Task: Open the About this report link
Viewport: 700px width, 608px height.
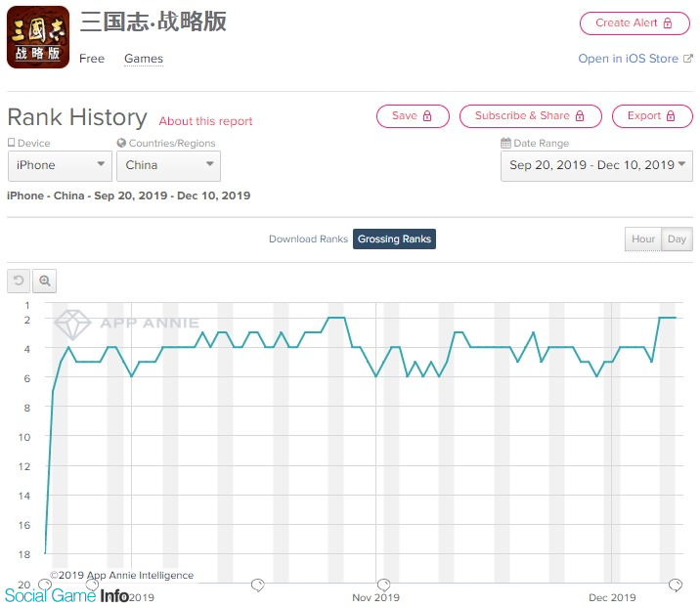Action: click(205, 121)
